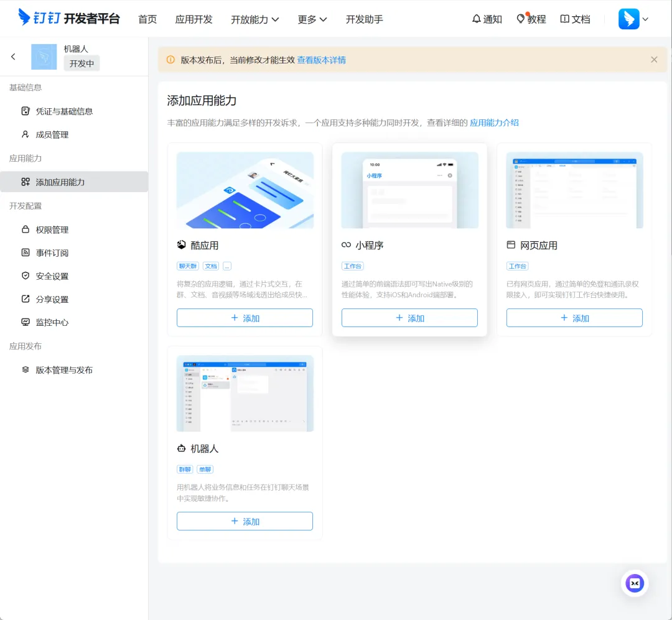Click the DingTalk developer platform logo

pyautogui.click(x=68, y=19)
